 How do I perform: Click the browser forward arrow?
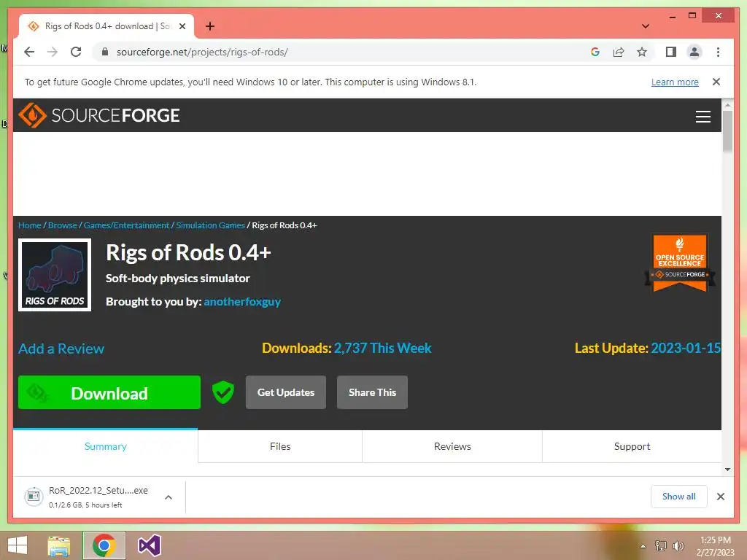point(53,52)
